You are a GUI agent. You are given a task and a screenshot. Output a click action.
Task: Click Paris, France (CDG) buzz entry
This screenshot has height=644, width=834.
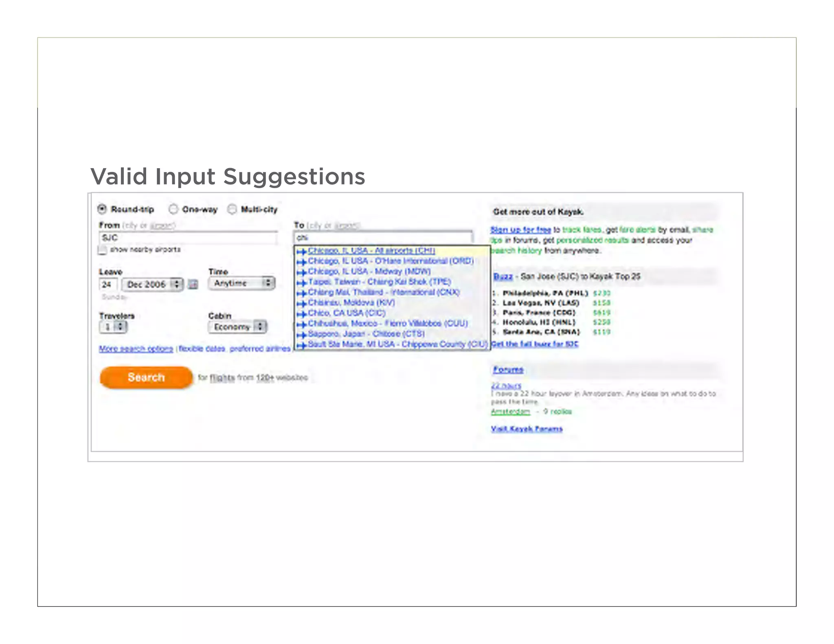[x=539, y=313]
